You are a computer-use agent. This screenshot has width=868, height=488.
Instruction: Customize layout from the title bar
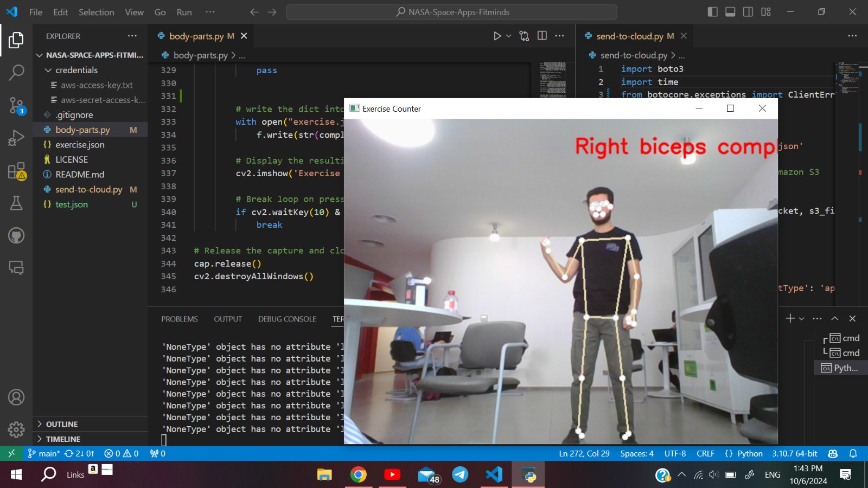(766, 12)
